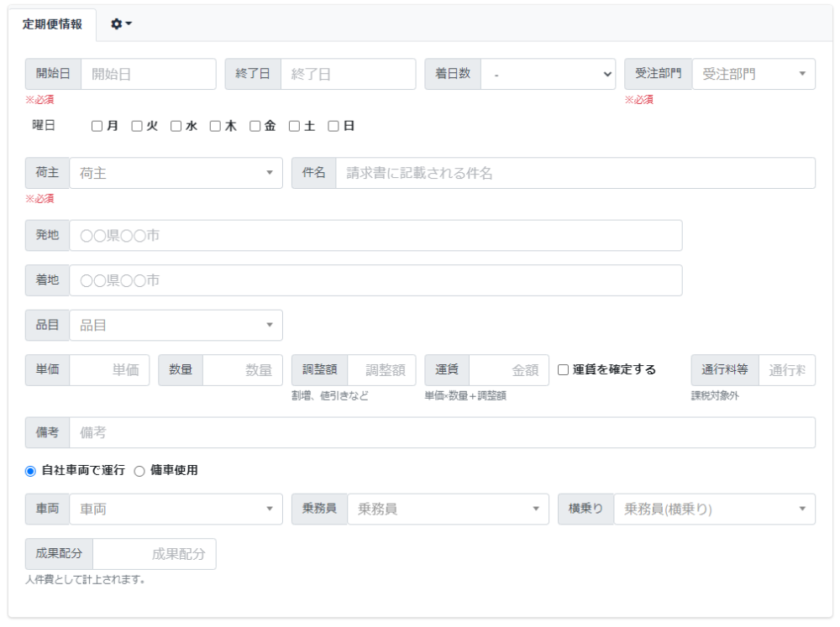Viewport: 840px width, 627px height.
Task: Expand the 横乗り crew dropdown
Action: (x=713, y=509)
